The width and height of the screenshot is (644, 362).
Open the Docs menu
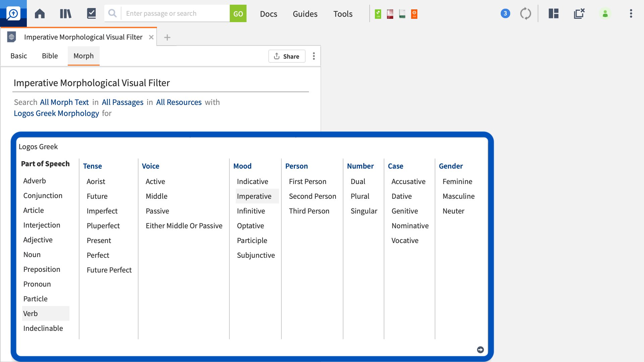pyautogui.click(x=269, y=14)
